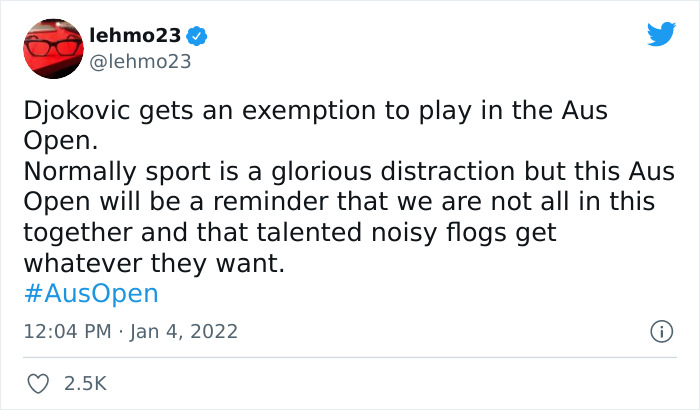The width and height of the screenshot is (700, 410).
Task: Open the @lehmo23 handle link
Action: (x=139, y=61)
